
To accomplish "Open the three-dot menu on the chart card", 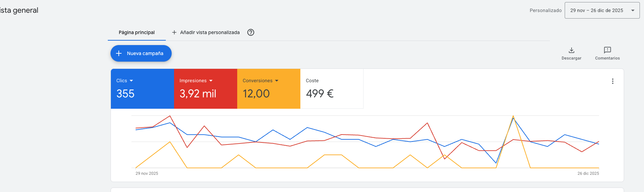I will (612, 81).
